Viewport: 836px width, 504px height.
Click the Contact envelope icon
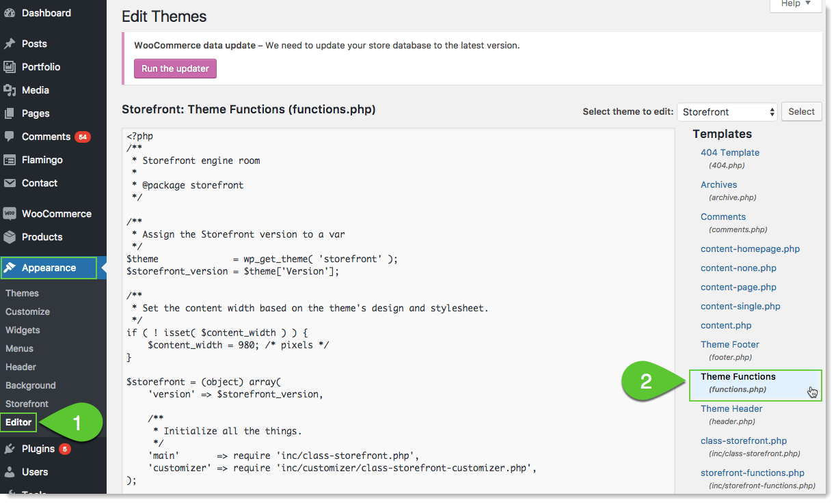(10, 183)
